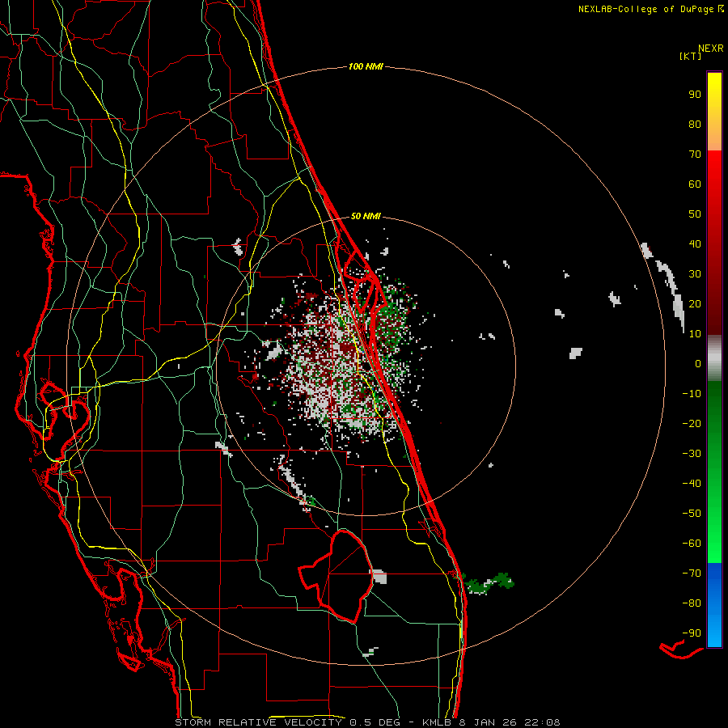Click the -70 value on the velocity scale
This screenshot has height=728, width=728.
click(x=692, y=574)
